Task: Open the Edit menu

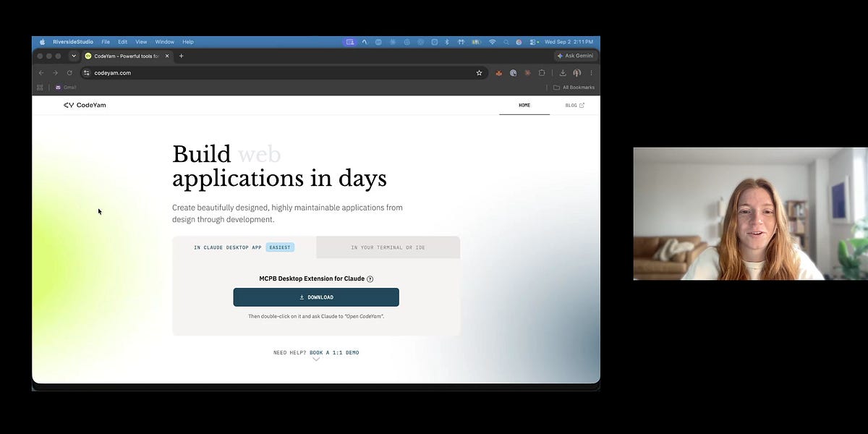Action: [x=123, y=42]
